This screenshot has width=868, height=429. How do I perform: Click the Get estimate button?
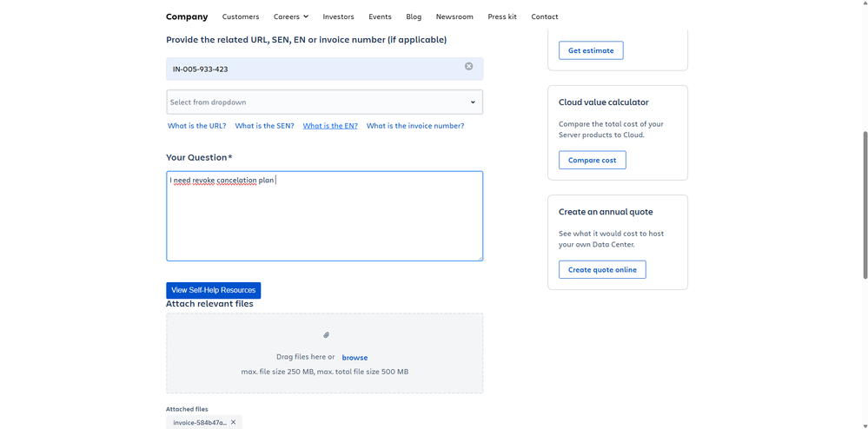pyautogui.click(x=591, y=50)
